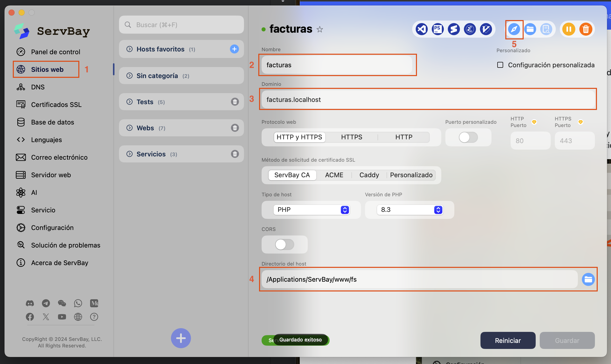Open the Versión de PHP dropdown
The height and width of the screenshot is (364, 611).
(x=410, y=210)
